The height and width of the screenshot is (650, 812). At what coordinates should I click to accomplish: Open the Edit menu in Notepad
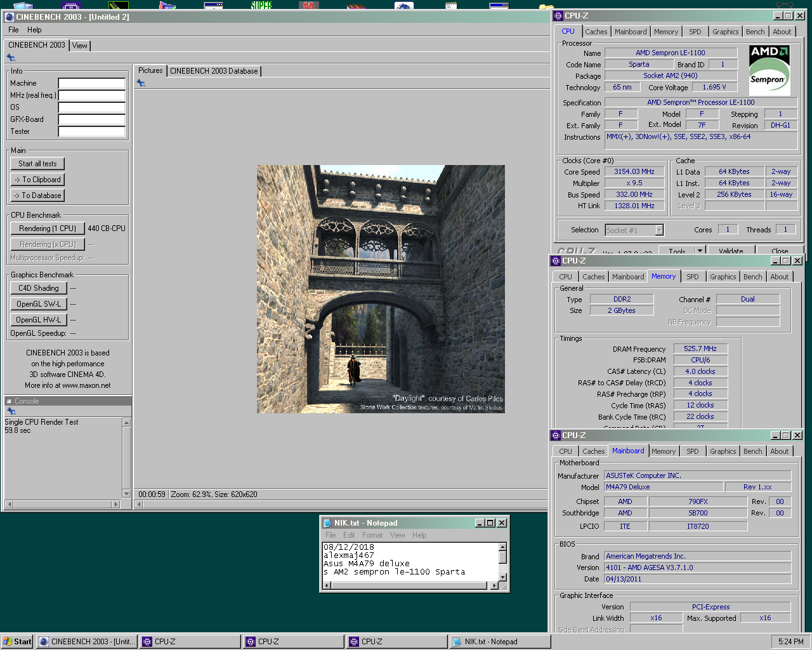(x=349, y=535)
